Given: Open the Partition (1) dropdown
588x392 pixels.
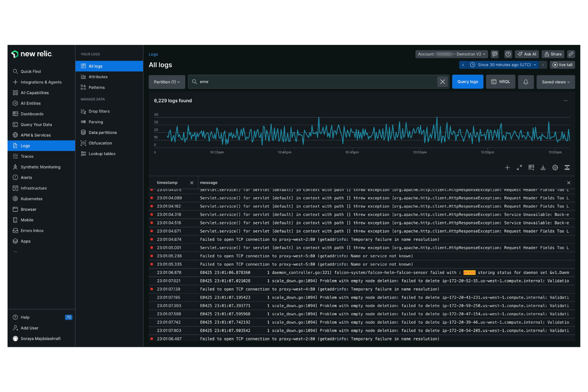Looking at the screenshot, I should tap(166, 82).
